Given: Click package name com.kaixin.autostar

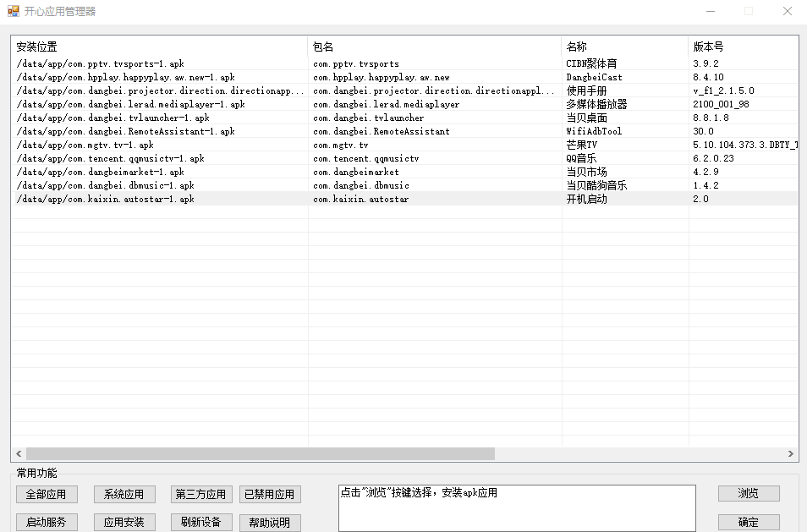Looking at the screenshot, I should [x=361, y=199].
